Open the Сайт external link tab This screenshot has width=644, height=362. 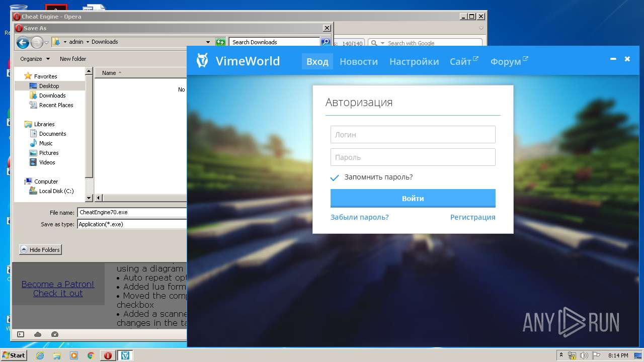[464, 61]
